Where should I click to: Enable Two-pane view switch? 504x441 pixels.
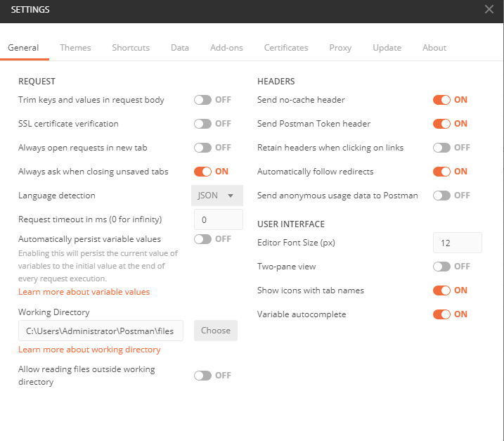point(441,267)
